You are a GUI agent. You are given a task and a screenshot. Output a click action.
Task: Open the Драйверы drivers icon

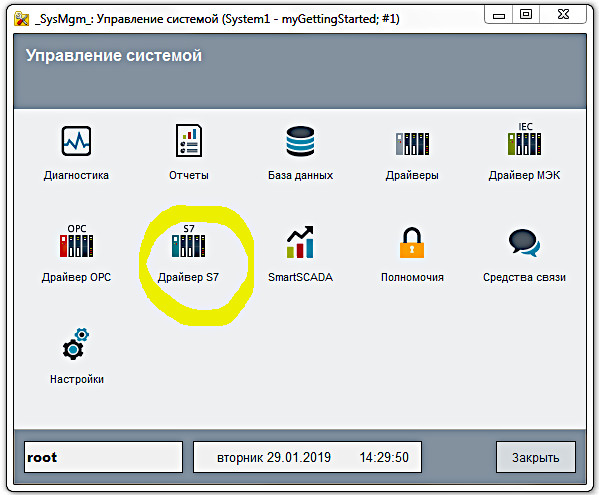tap(412, 144)
